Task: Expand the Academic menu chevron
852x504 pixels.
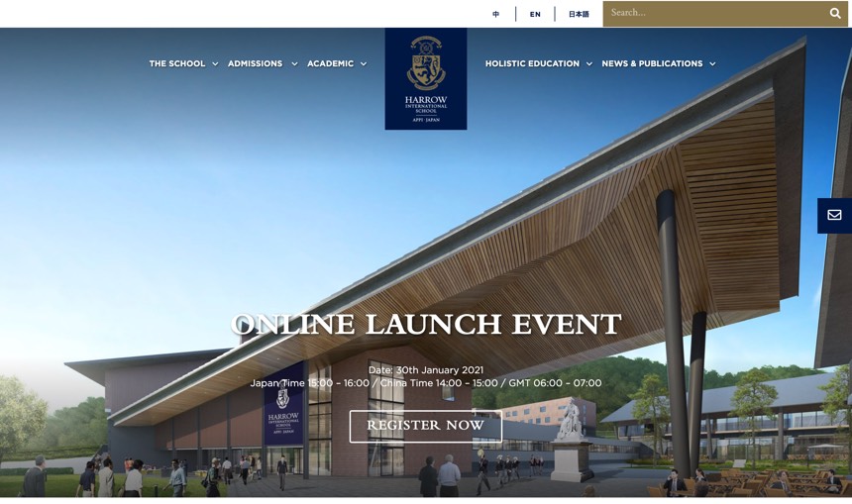Action: [364, 64]
